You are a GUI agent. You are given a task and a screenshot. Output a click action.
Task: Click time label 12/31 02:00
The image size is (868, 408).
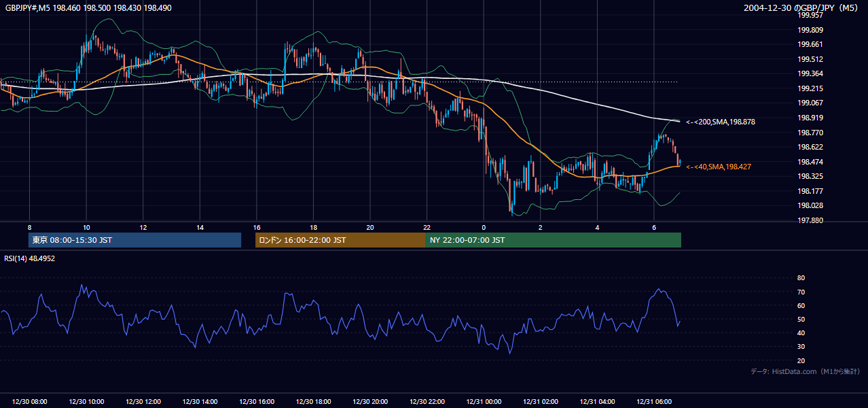click(540, 402)
